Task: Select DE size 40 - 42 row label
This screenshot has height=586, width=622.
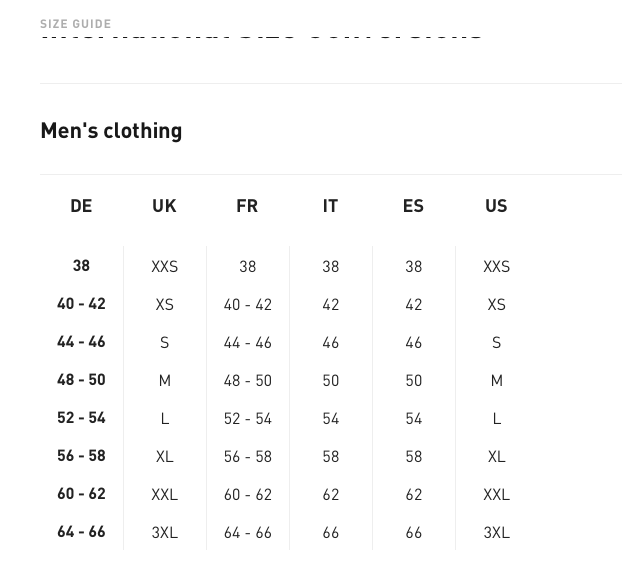Action: click(81, 304)
